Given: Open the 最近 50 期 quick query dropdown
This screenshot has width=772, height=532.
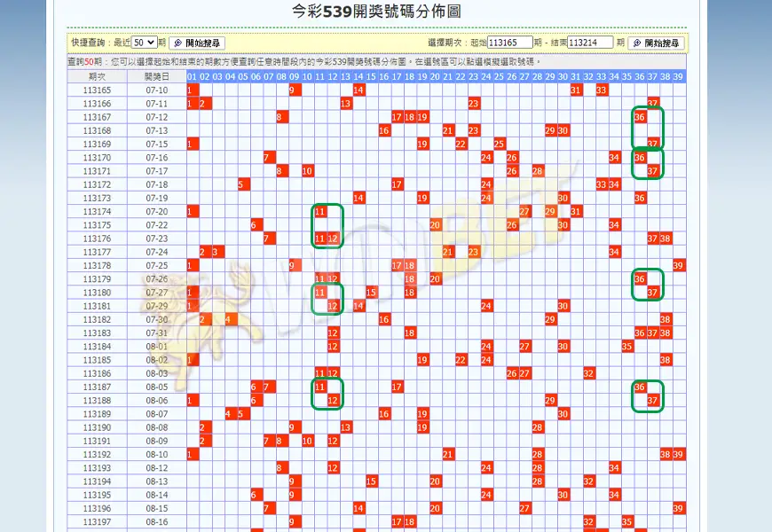Looking at the screenshot, I should [x=144, y=42].
